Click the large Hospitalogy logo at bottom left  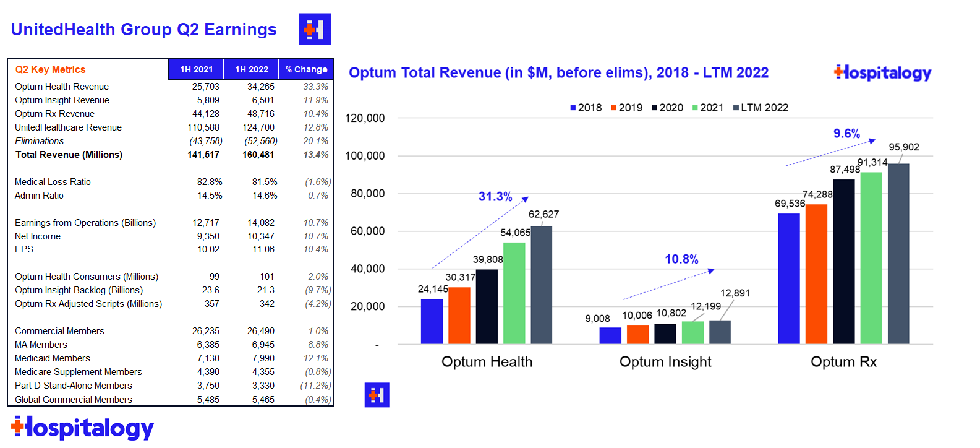point(82,428)
